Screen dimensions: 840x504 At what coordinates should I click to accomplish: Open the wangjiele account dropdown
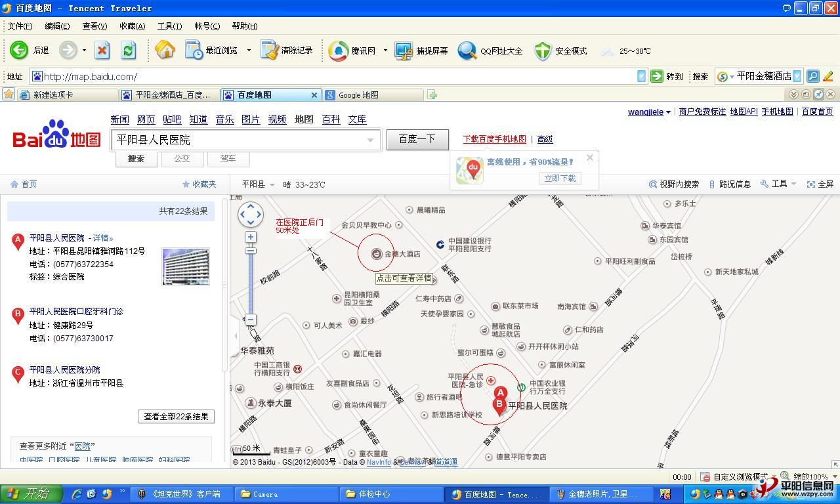649,112
